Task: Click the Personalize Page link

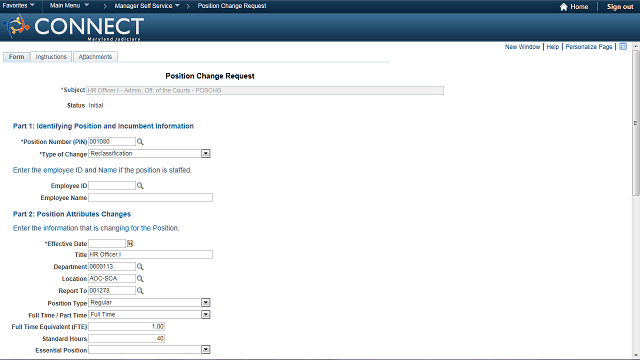Action: [x=589, y=47]
